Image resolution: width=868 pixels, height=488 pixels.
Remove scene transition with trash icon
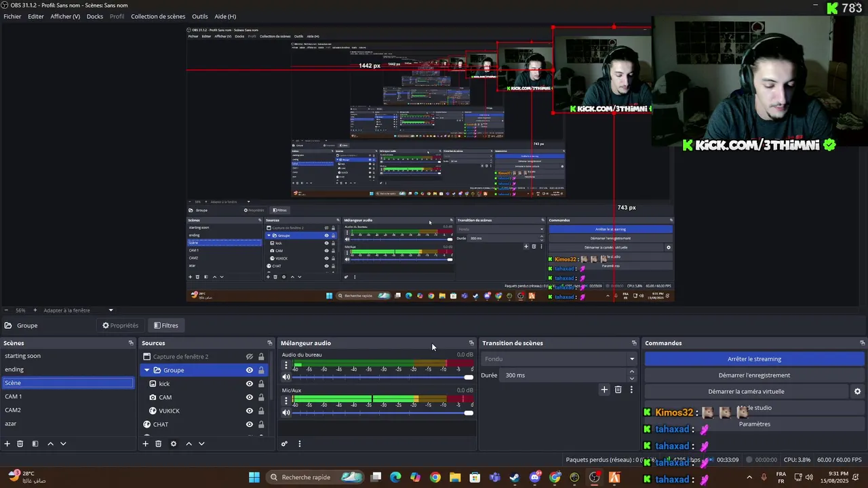[x=618, y=389]
